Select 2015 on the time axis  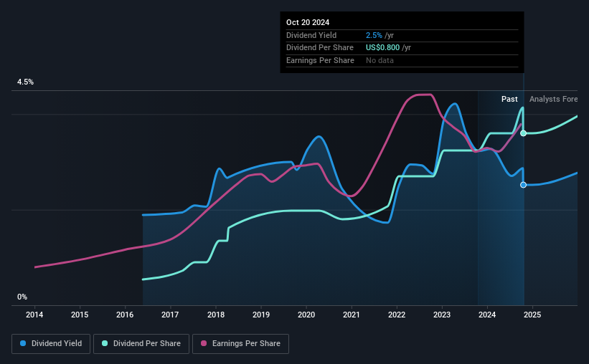pyautogui.click(x=80, y=315)
